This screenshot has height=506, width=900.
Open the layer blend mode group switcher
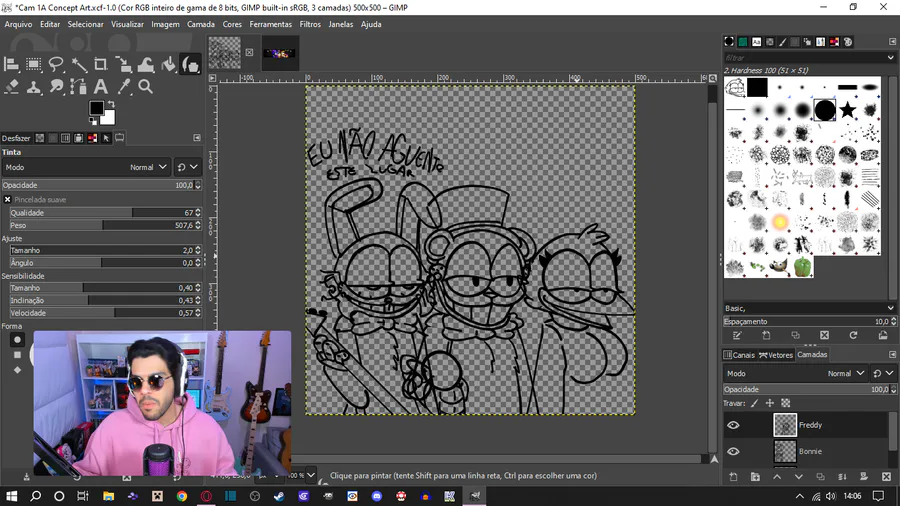[883, 373]
